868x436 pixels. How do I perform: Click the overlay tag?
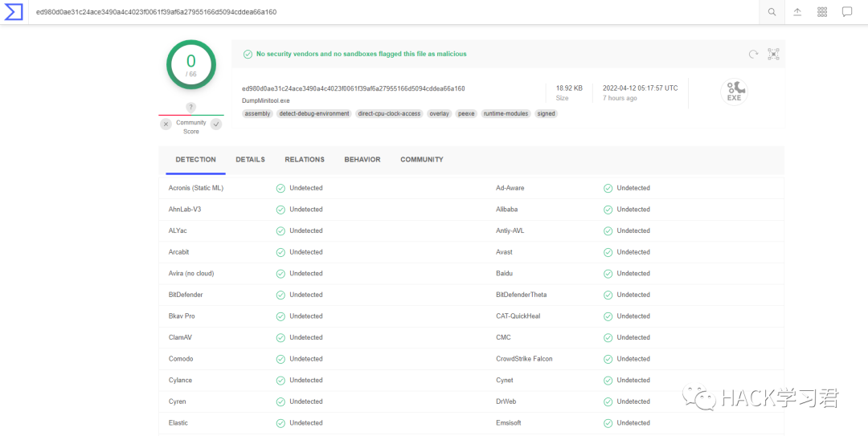439,113
